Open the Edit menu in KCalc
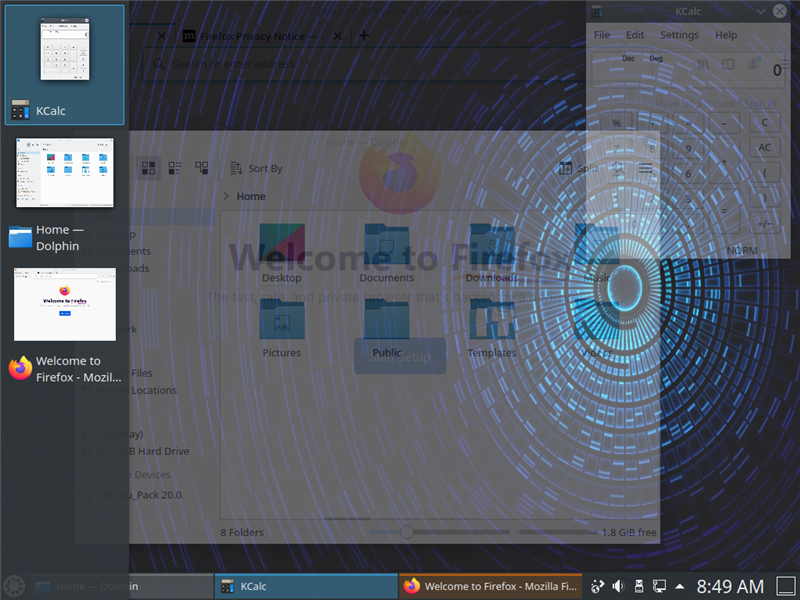This screenshot has height=600, width=800. (635, 35)
